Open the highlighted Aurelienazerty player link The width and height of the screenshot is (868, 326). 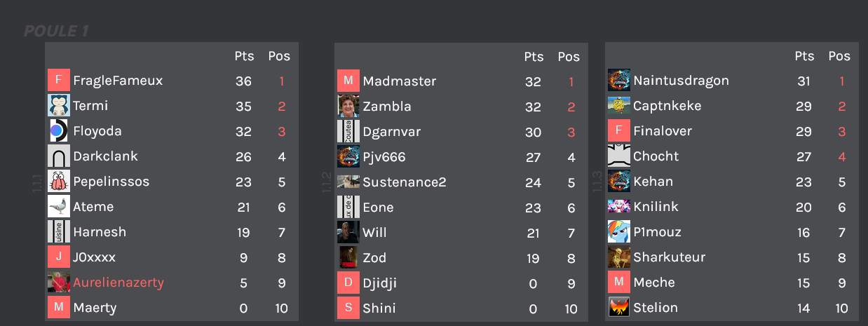tap(118, 283)
